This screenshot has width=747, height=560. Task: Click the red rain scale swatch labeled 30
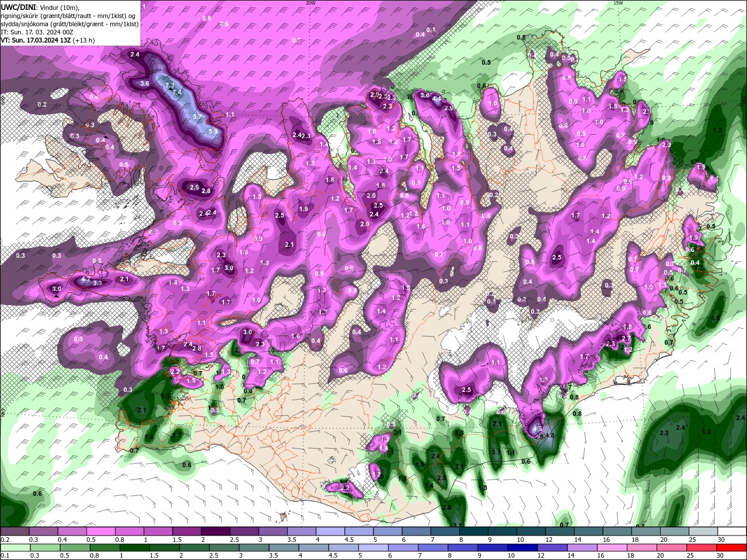(731, 548)
